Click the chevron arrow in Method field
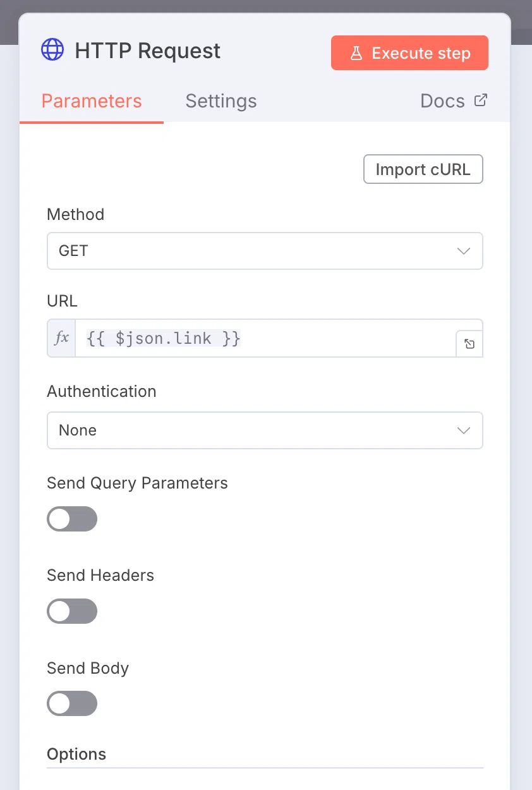The image size is (532, 790). 464,251
